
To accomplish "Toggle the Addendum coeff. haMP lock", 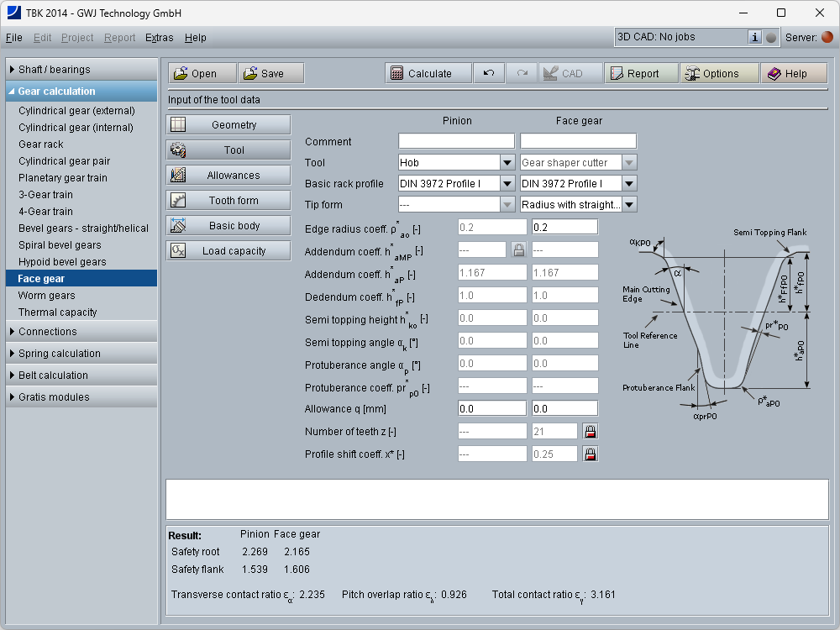I will click(519, 249).
